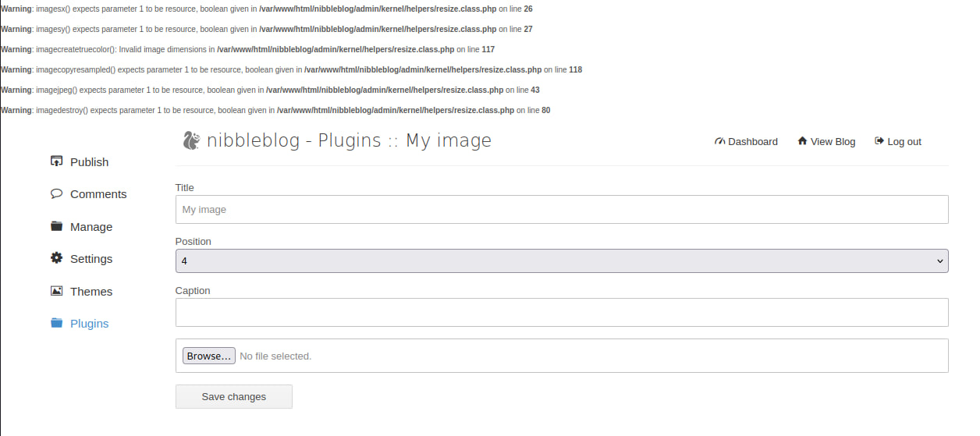Click the imagesx() warning line
The width and height of the screenshot is (980, 436).
(x=267, y=9)
